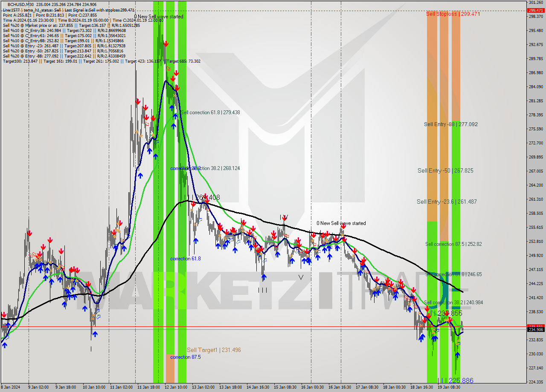Click the '17 Jan 08:30' time axis label

click(366, 387)
